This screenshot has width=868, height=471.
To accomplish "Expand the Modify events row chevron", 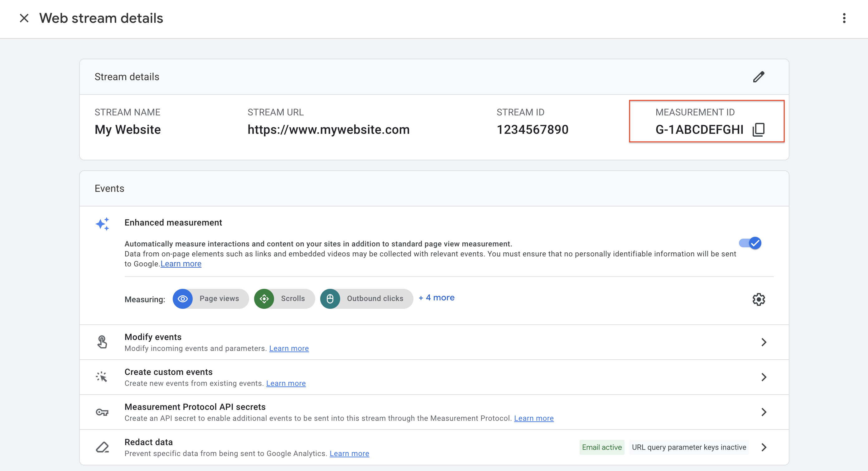I will 764,342.
